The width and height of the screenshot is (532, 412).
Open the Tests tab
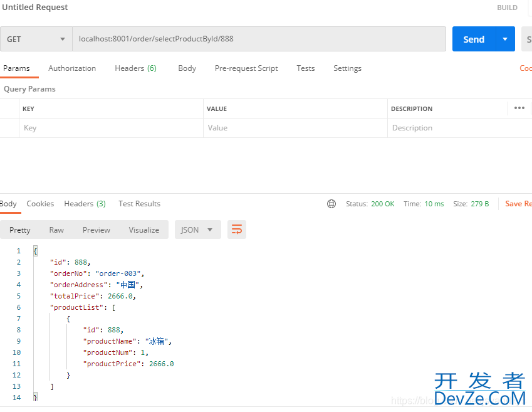click(305, 68)
